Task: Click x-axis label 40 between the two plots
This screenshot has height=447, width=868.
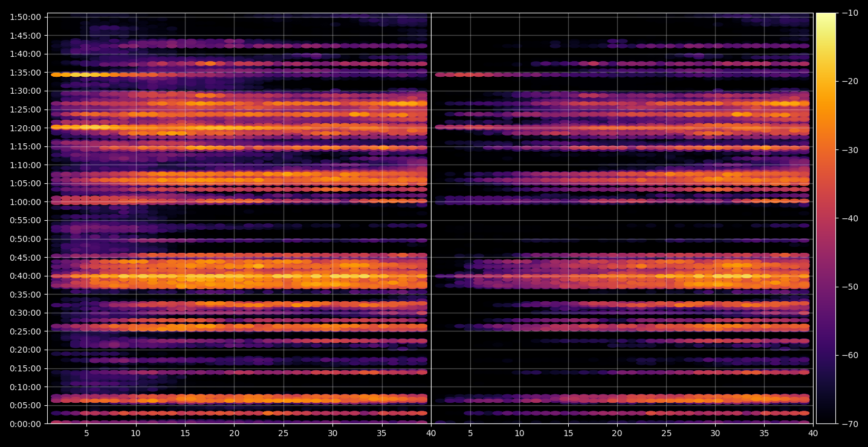Action: [x=431, y=434]
